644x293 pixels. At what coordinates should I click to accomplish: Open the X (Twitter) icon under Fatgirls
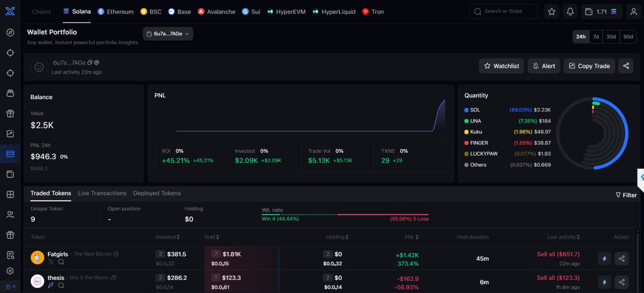click(51, 262)
